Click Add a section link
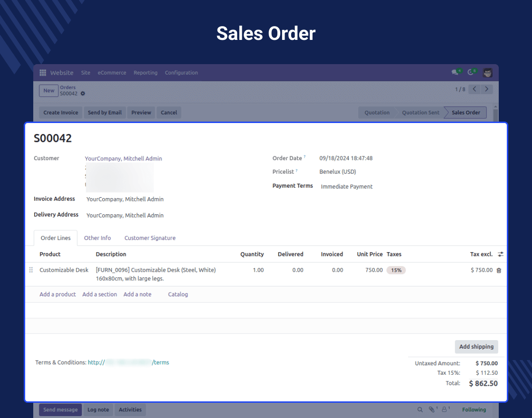Screen dimensions: 532x418 click(x=100, y=294)
